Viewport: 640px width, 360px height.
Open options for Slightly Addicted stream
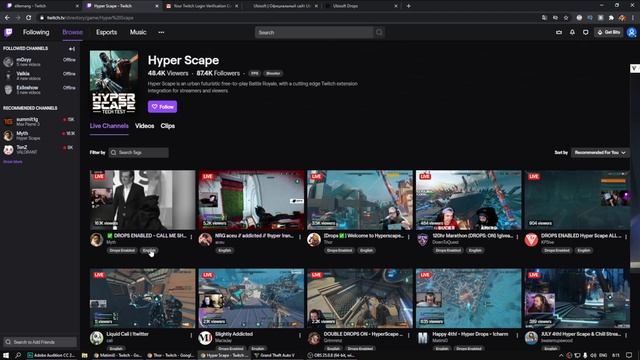pos(300,335)
